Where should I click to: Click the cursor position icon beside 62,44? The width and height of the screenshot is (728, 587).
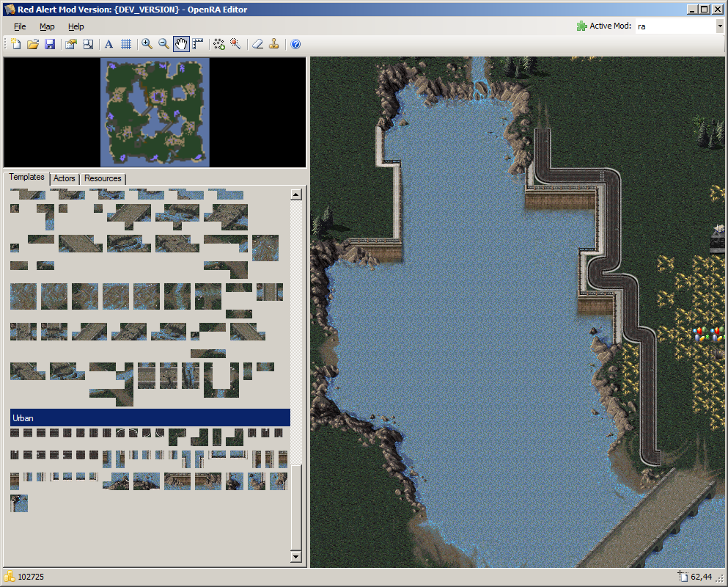point(683,576)
